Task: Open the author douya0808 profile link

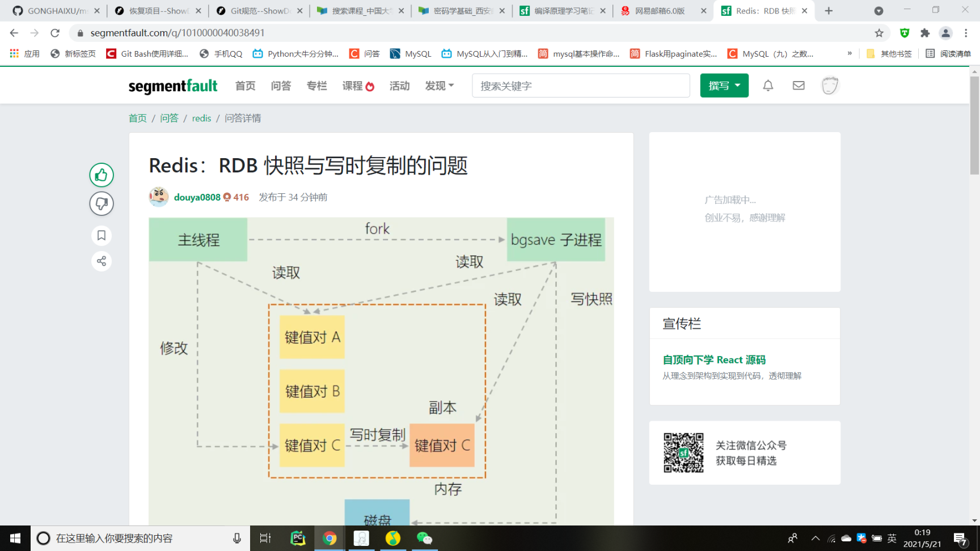Action: [x=197, y=197]
